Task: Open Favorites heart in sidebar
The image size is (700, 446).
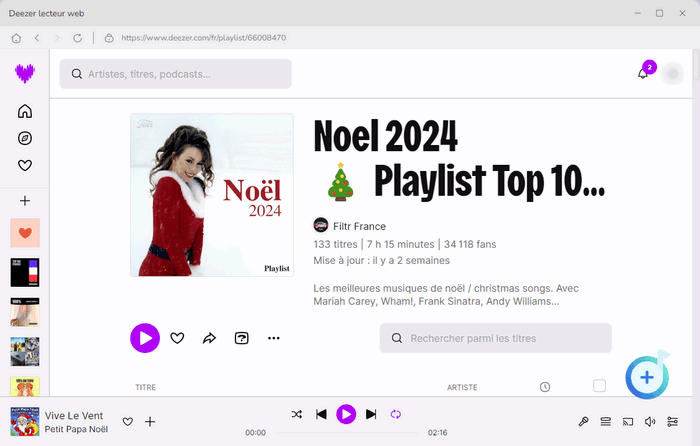Action: pyautogui.click(x=25, y=165)
